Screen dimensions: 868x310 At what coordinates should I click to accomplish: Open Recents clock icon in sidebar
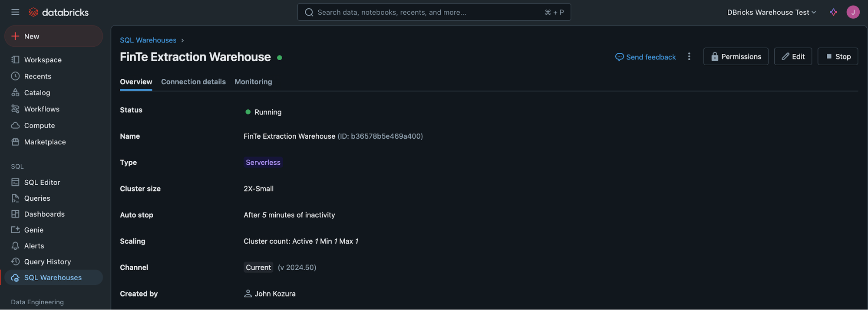point(15,76)
